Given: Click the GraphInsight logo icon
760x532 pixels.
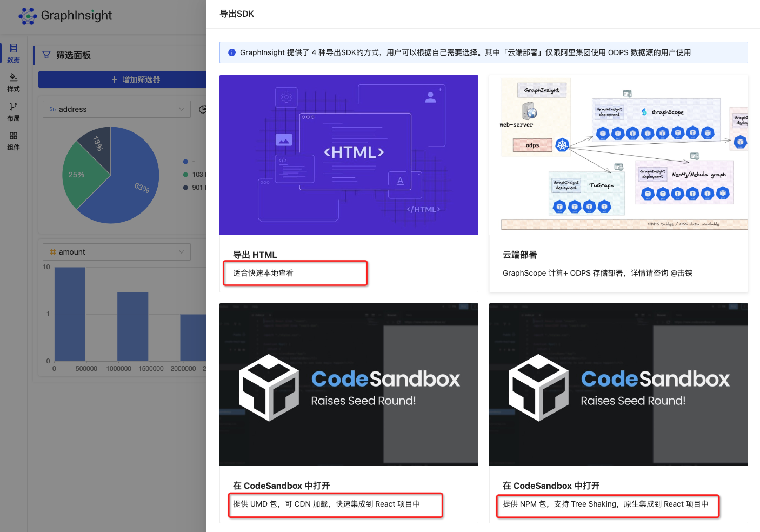Looking at the screenshot, I should coord(28,16).
